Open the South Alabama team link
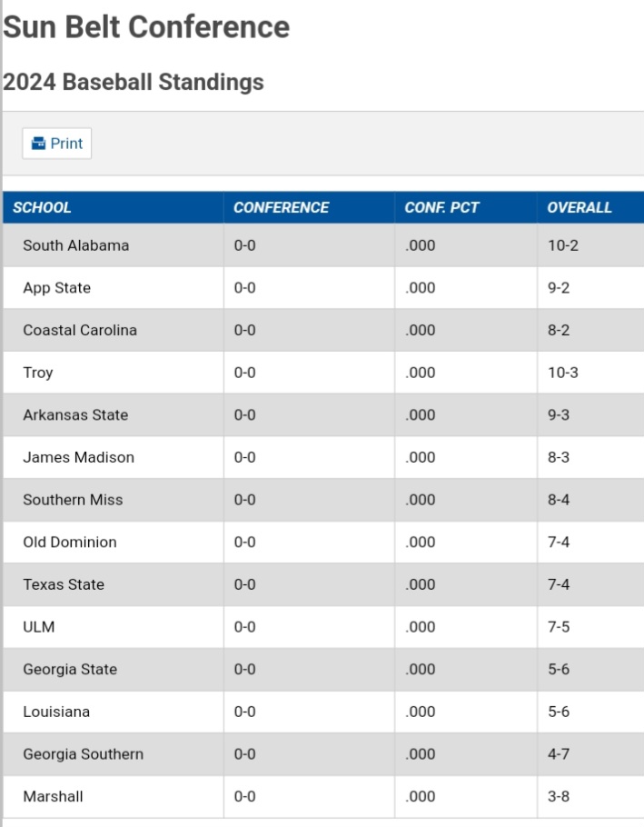The height and width of the screenshot is (827, 644). click(76, 245)
